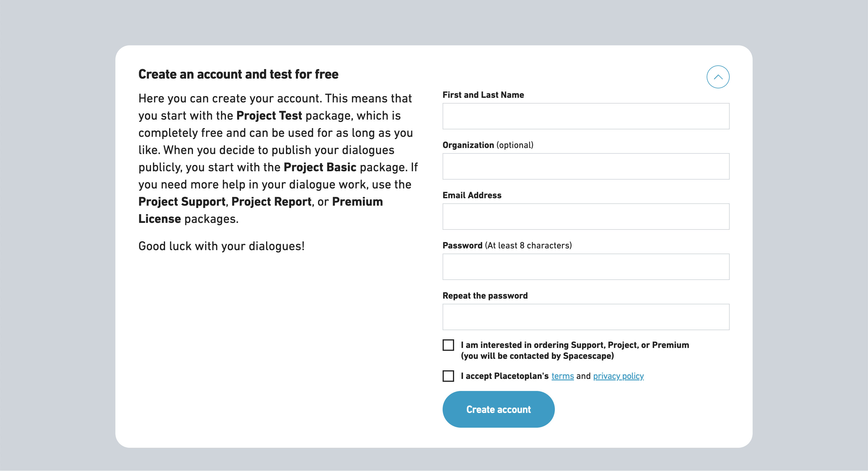Click the Project Basic bold text

[x=319, y=167]
